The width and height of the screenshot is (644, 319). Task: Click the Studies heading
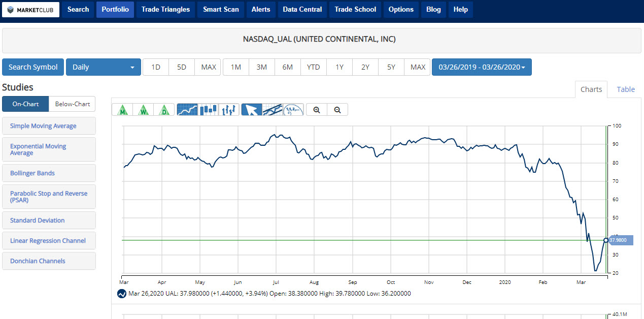(x=18, y=87)
